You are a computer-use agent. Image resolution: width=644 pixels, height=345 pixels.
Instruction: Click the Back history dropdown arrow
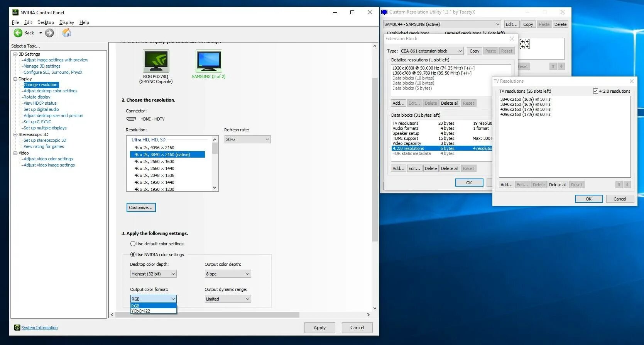click(x=41, y=33)
